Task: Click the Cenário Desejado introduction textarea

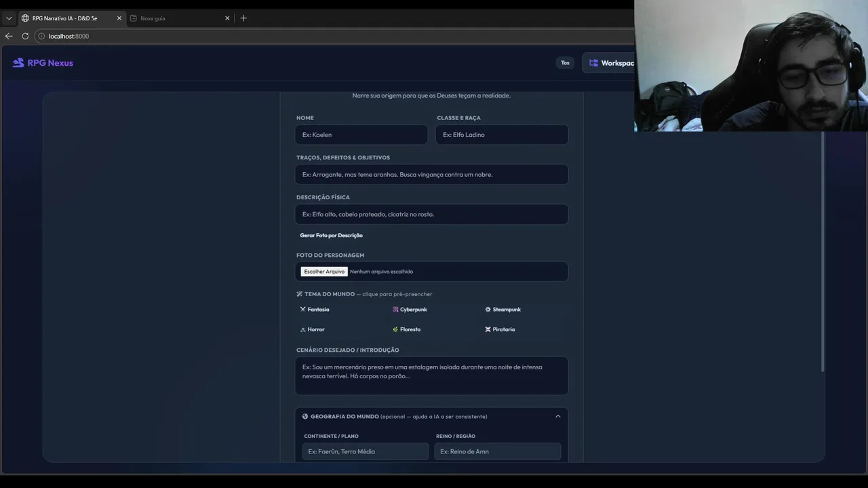Action: tap(431, 376)
